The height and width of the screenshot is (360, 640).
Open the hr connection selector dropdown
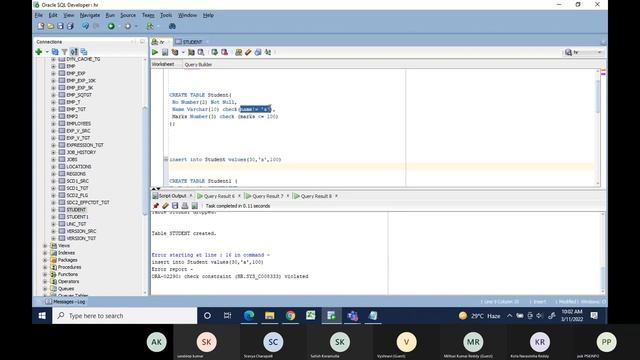[583, 52]
